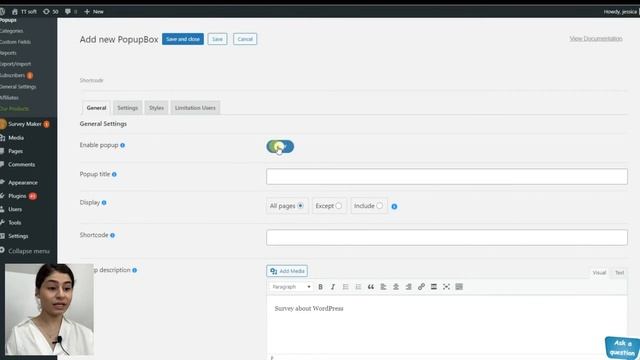Toggle the Enable popup switch
The image size is (640, 360).
click(280, 147)
